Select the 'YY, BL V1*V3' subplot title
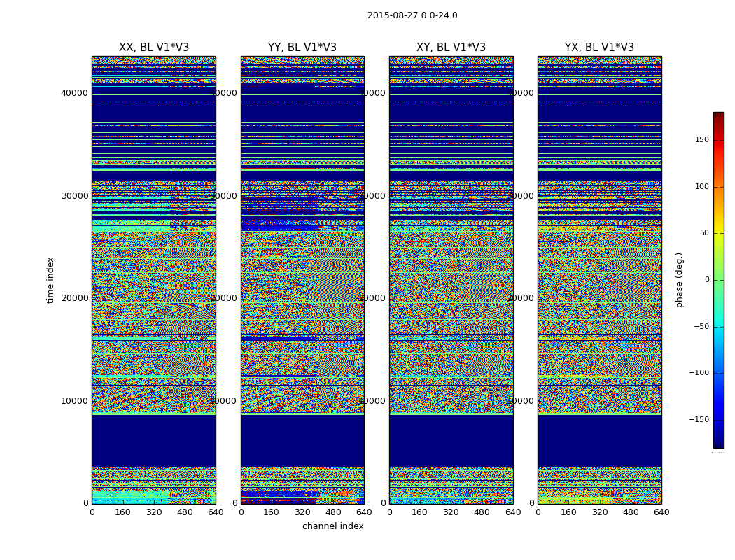The width and height of the screenshot is (735, 560). 302,48
